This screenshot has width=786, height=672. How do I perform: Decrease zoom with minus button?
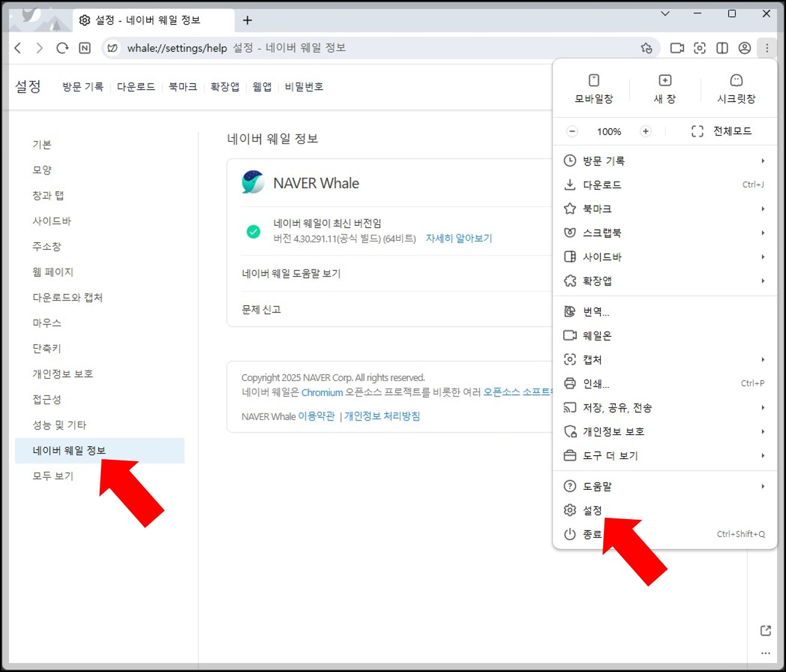pyautogui.click(x=572, y=131)
